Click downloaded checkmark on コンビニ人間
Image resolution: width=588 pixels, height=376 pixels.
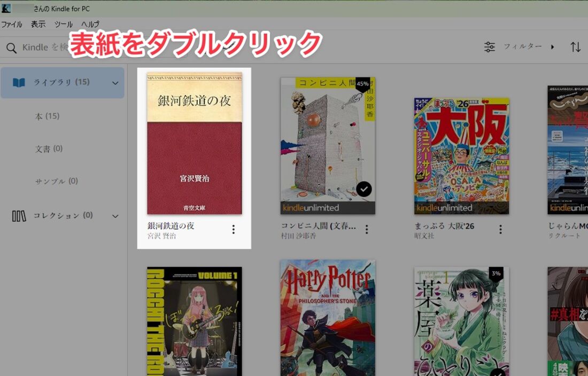click(x=363, y=189)
